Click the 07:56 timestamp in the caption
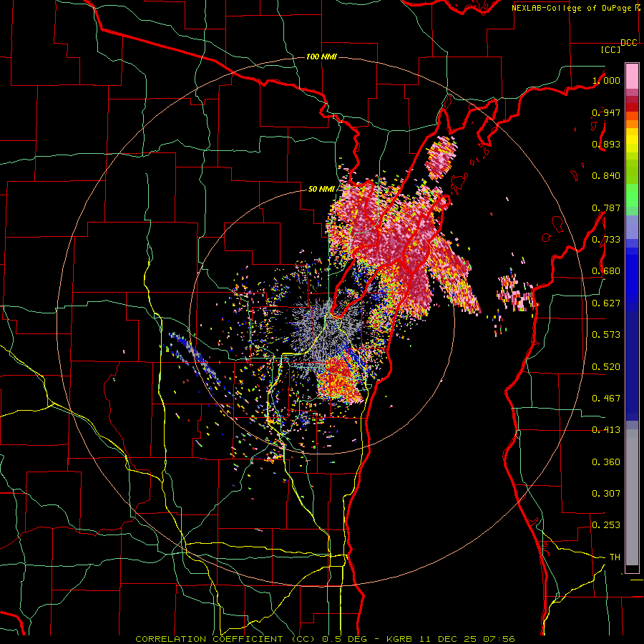Image resolution: width=644 pixels, height=644 pixels. [x=499, y=639]
